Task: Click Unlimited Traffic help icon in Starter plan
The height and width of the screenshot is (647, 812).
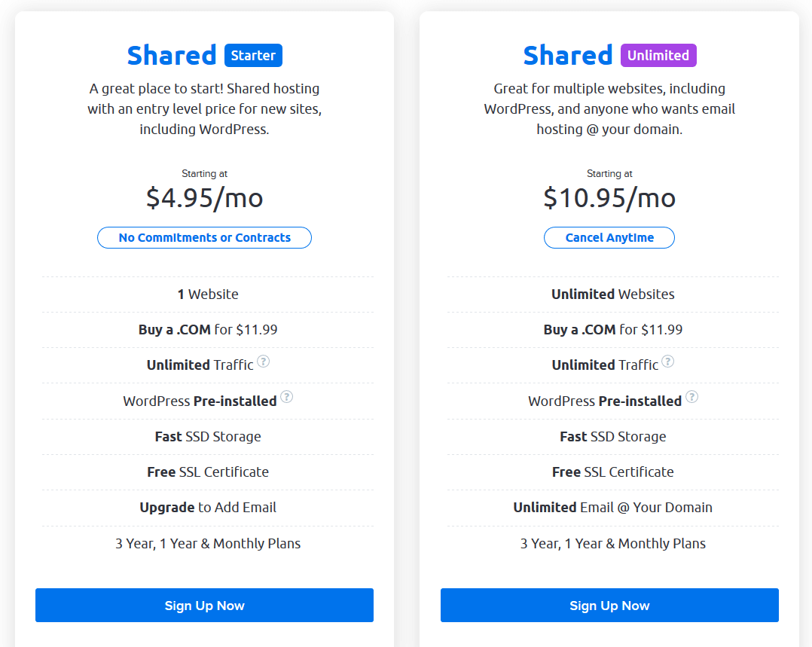Action: pos(263,361)
